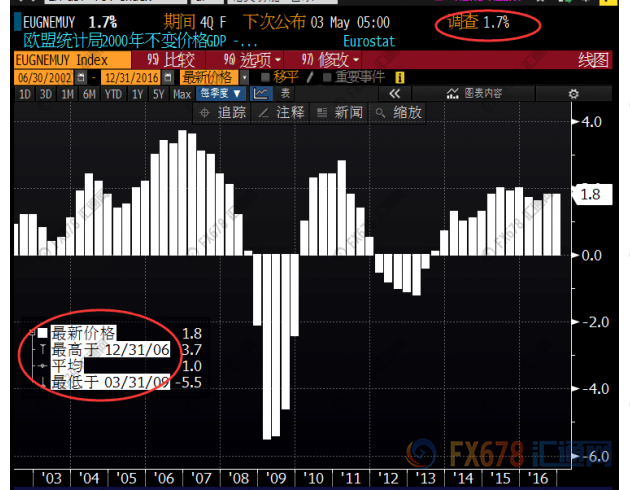This screenshot has width=630, height=490.
Task: Click the EUGNEMUY Index security field
Action: [72, 60]
